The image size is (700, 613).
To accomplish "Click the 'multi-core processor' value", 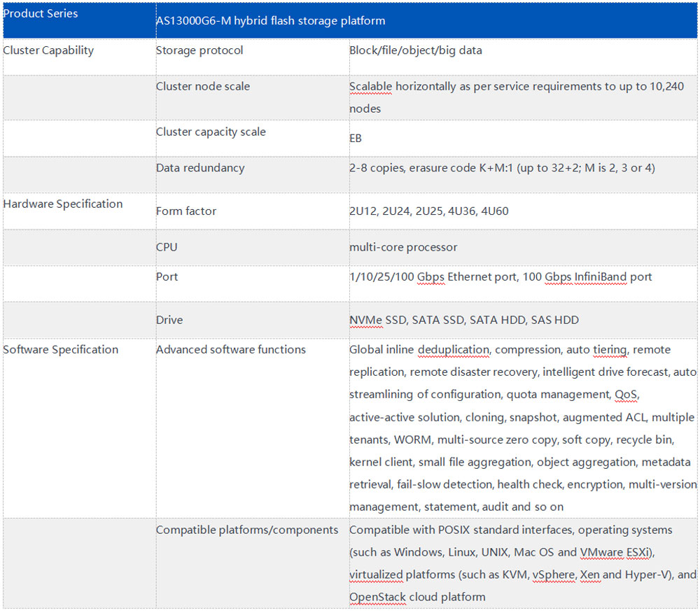I will coord(403,247).
